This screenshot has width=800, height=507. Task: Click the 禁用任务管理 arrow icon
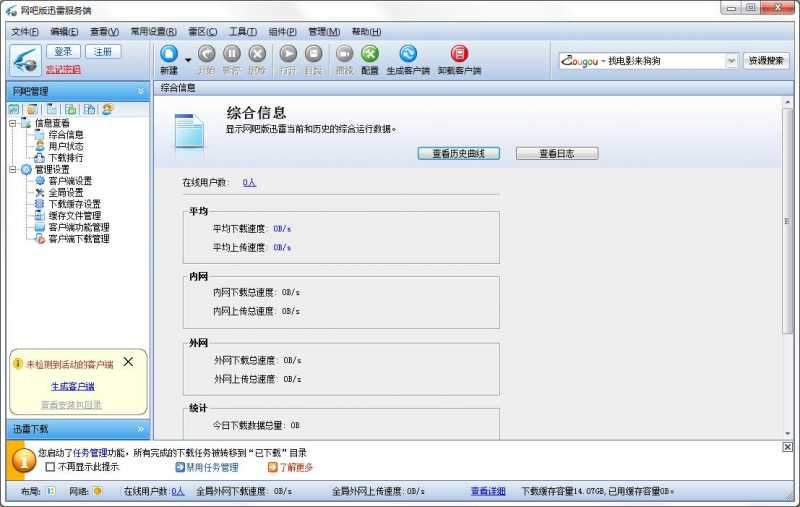pos(180,467)
